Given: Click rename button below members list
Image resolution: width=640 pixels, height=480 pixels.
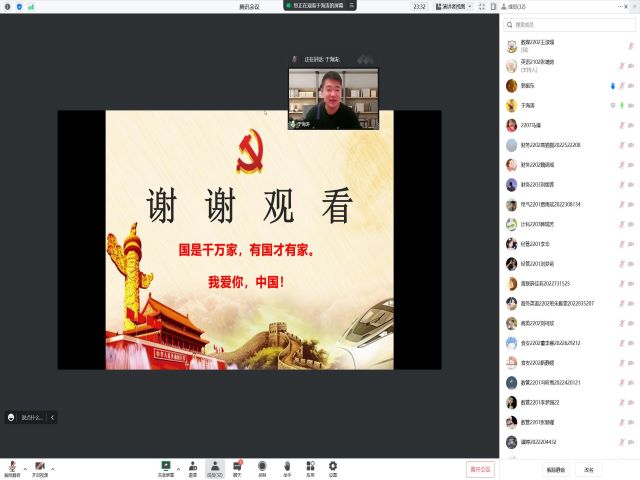Looking at the screenshot, I should (x=588, y=470).
